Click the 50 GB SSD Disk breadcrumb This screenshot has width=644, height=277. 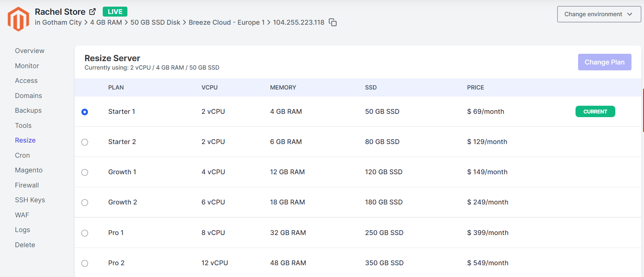[155, 22]
